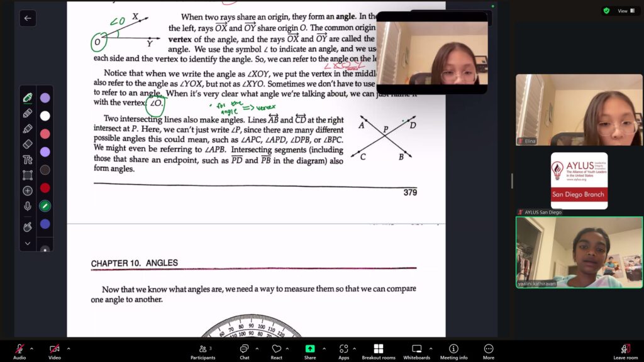Click the Leave room button
The width and height of the screenshot is (644, 362).
point(625,351)
